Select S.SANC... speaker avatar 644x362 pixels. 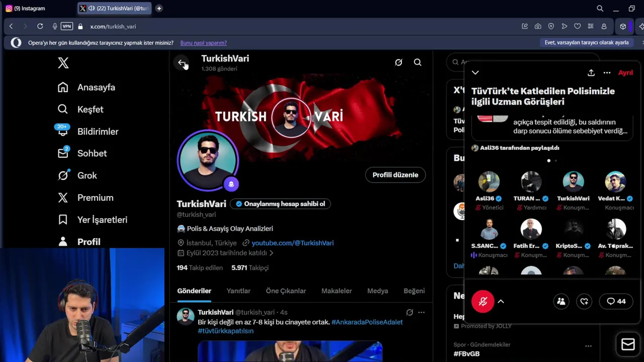[489, 229]
